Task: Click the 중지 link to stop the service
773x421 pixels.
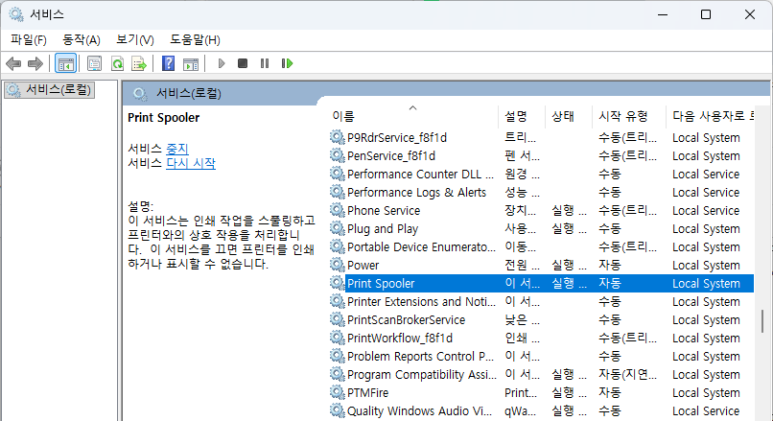Action: (x=177, y=148)
